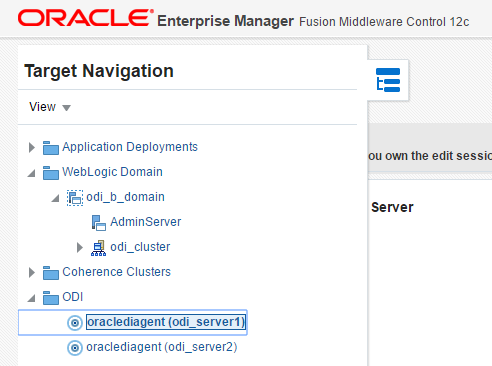Screen dimensions: 492x366
Task: Expand the odi_cluster node
Action: pyautogui.click(x=80, y=247)
